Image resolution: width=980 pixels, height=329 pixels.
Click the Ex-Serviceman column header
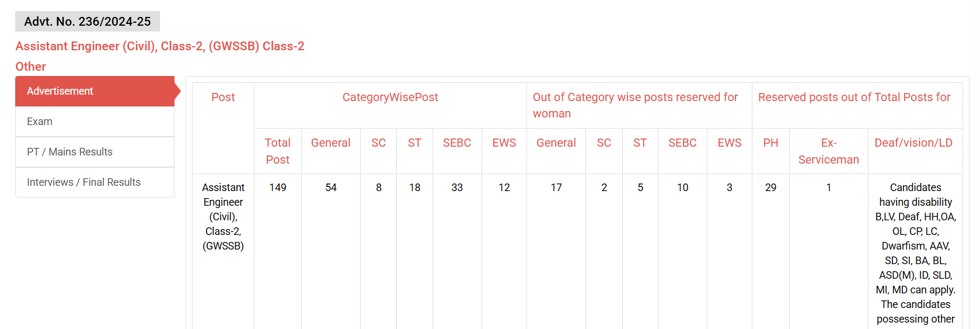pos(829,151)
